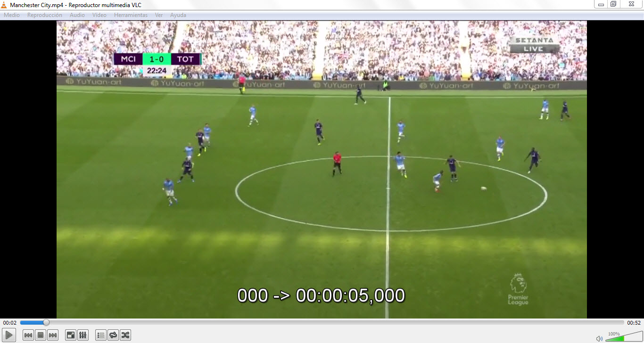Screen dimensions: 644x343
Task: Click the Play button
Action: coord(10,335)
